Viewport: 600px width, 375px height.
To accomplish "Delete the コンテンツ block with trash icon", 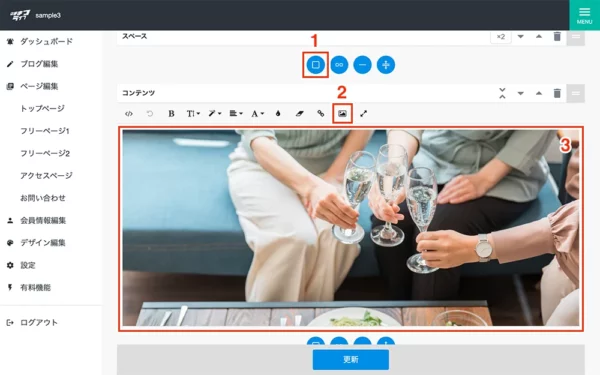I will click(x=557, y=93).
